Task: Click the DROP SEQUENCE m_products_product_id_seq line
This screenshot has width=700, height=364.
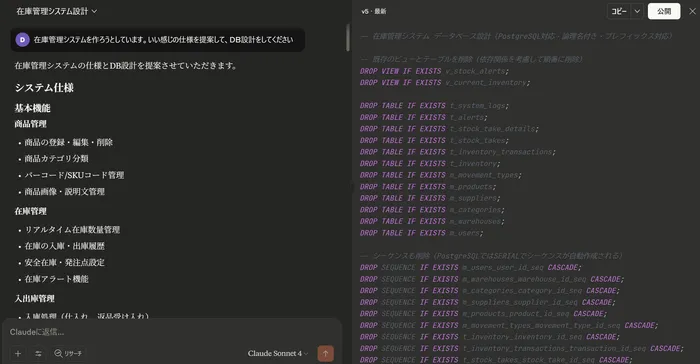Action: coord(483,314)
